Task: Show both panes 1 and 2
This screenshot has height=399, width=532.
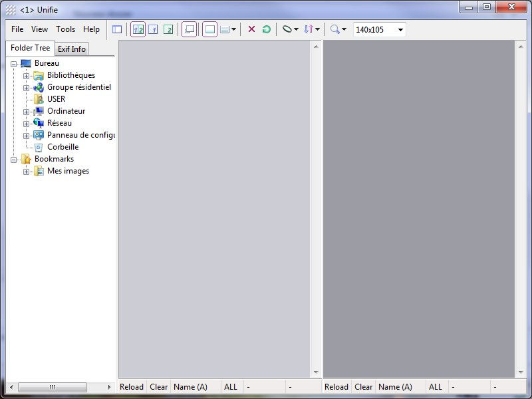Action: (x=138, y=29)
